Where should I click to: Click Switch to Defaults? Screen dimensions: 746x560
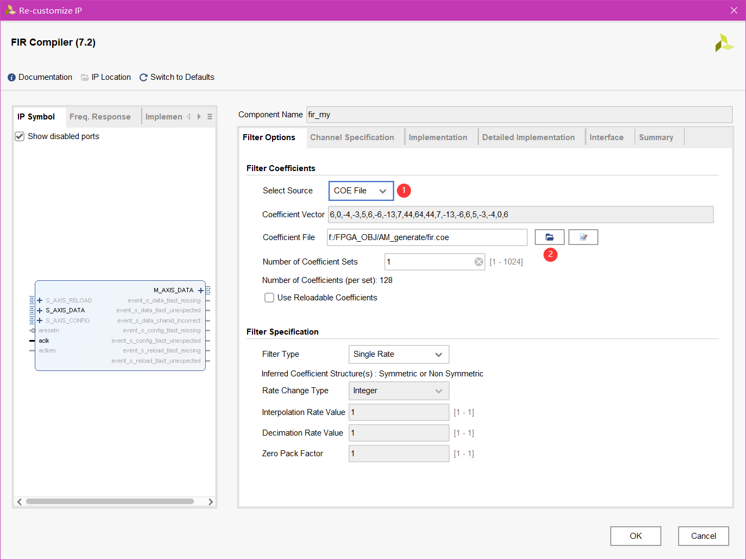182,77
